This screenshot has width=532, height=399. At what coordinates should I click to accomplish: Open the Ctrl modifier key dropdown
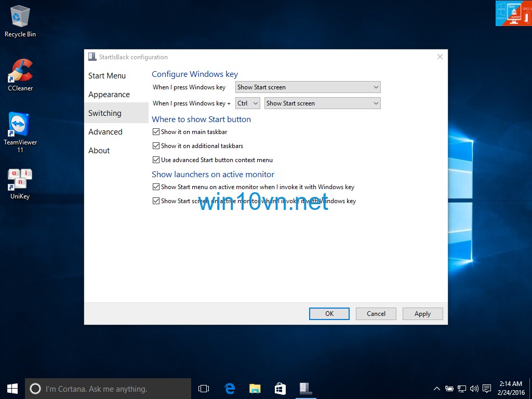pyautogui.click(x=247, y=103)
